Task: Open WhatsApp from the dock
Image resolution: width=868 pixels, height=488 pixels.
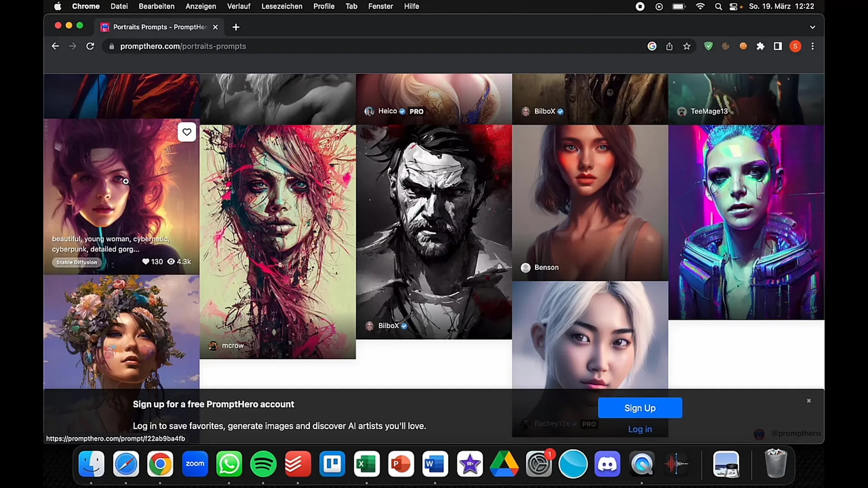Action: (x=229, y=464)
